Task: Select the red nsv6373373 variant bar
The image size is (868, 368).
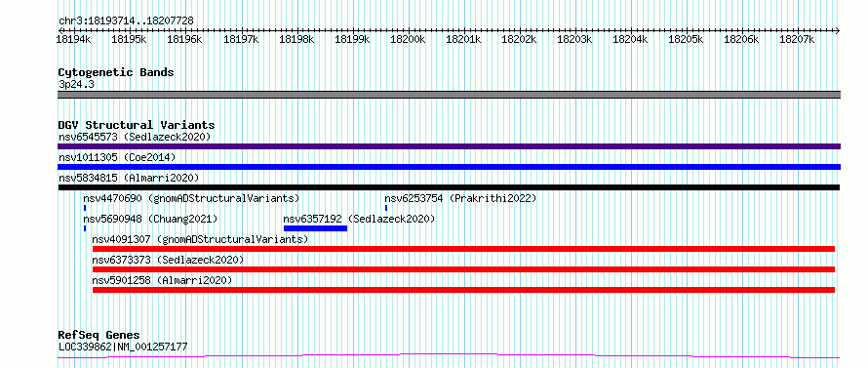Action: (463, 269)
